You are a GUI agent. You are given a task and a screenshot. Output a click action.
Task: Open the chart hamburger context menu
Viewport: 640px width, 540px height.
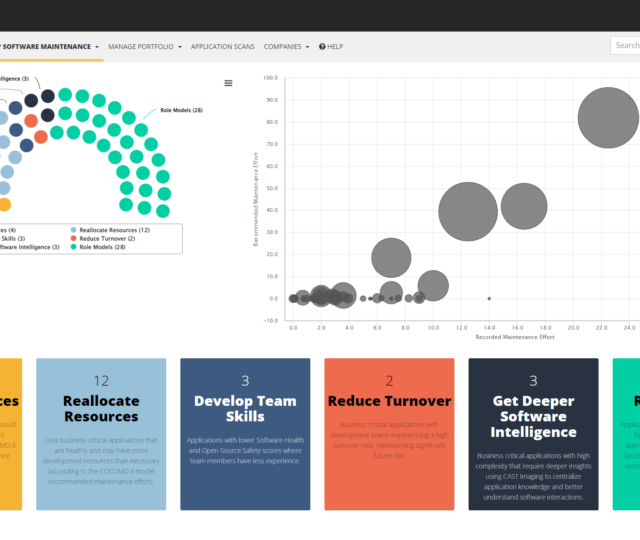point(228,83)
